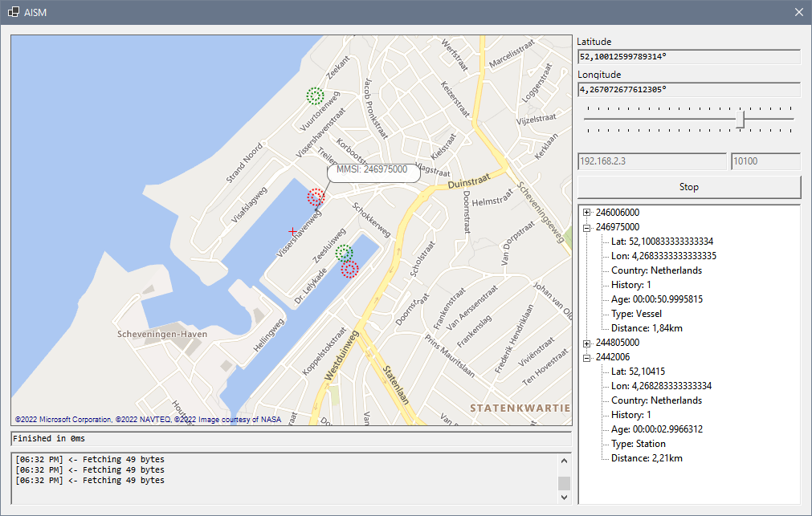Collapse the 246975000 tree node
This screenshot has width=812, height=516.
click(x=586, y=226)
